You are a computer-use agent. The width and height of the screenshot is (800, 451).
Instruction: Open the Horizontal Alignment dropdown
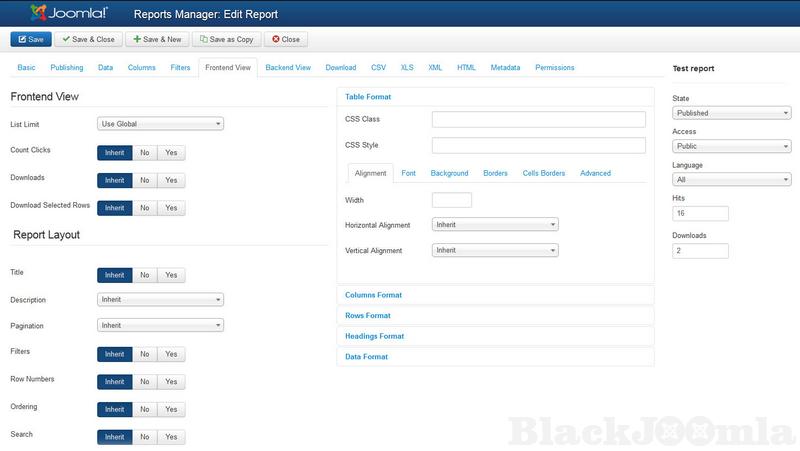[495, 225]
